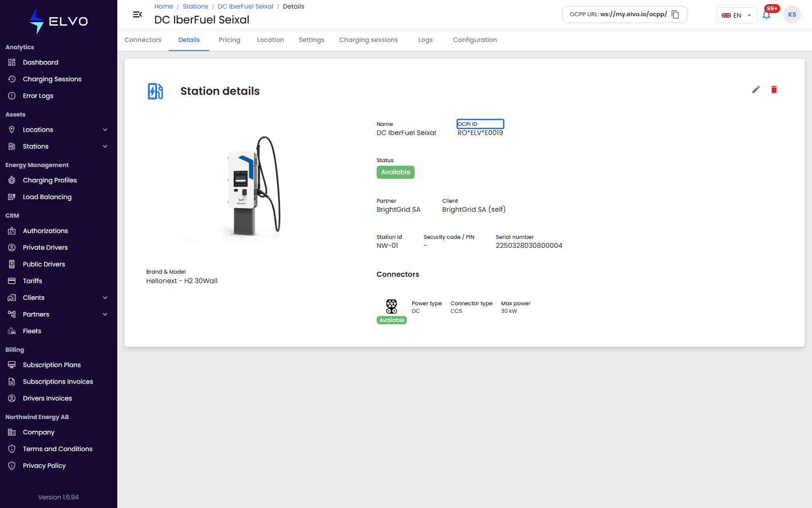Click the Version 1.6.94 text
The height and width of the screenshot is (508, 812).
pyautogui.click(x=58, y=497)
